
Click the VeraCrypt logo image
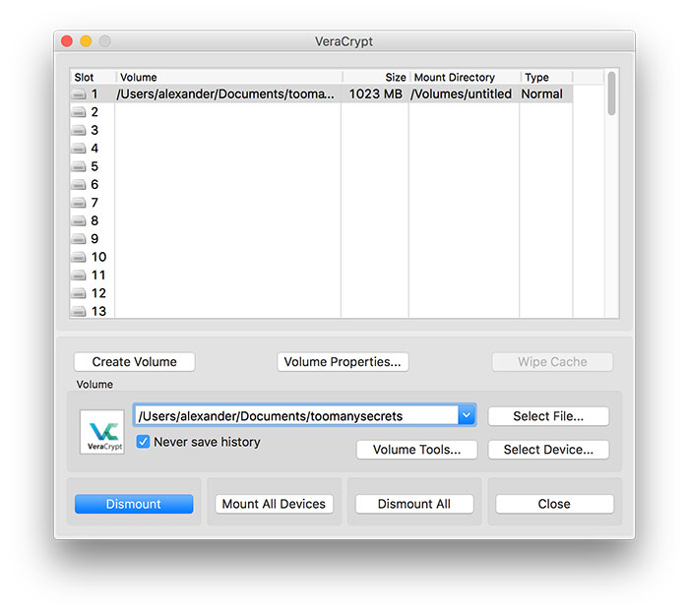point(102,432)
